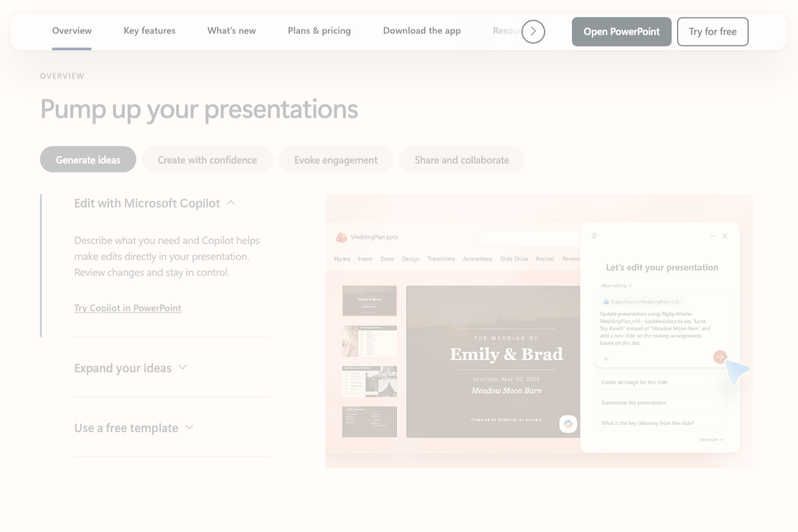
Task: Switch to Evoke engagement tab
Action: [336, 160]
